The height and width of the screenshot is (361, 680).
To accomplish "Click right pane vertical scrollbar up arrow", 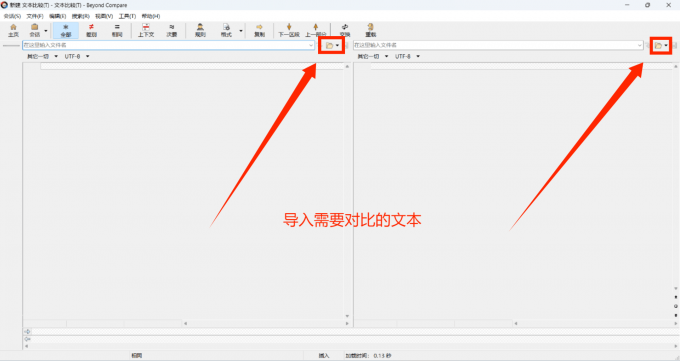I will tap(676, 66).
